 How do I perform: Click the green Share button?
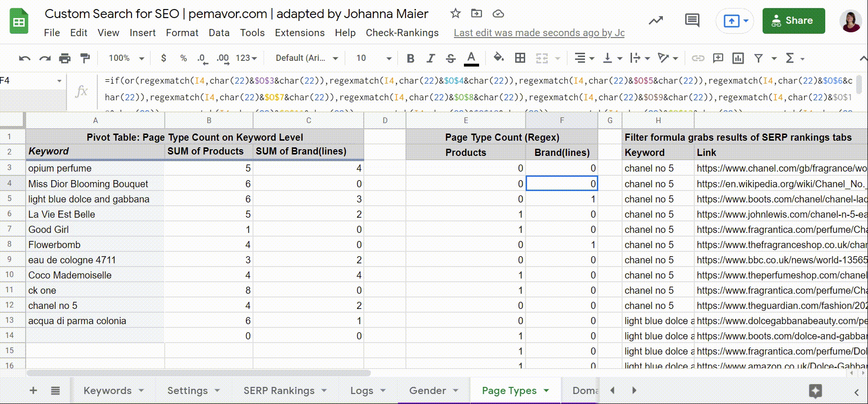pos(793,21)
